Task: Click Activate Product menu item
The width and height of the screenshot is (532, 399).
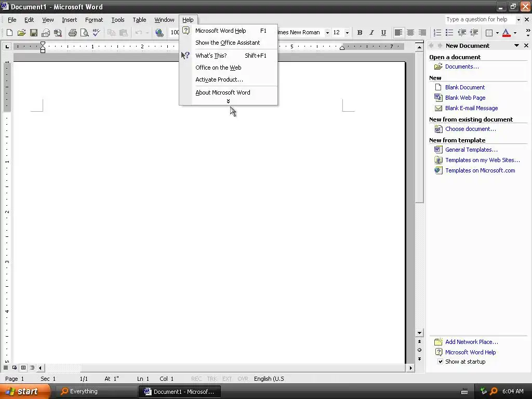Action: coord(229,79)
